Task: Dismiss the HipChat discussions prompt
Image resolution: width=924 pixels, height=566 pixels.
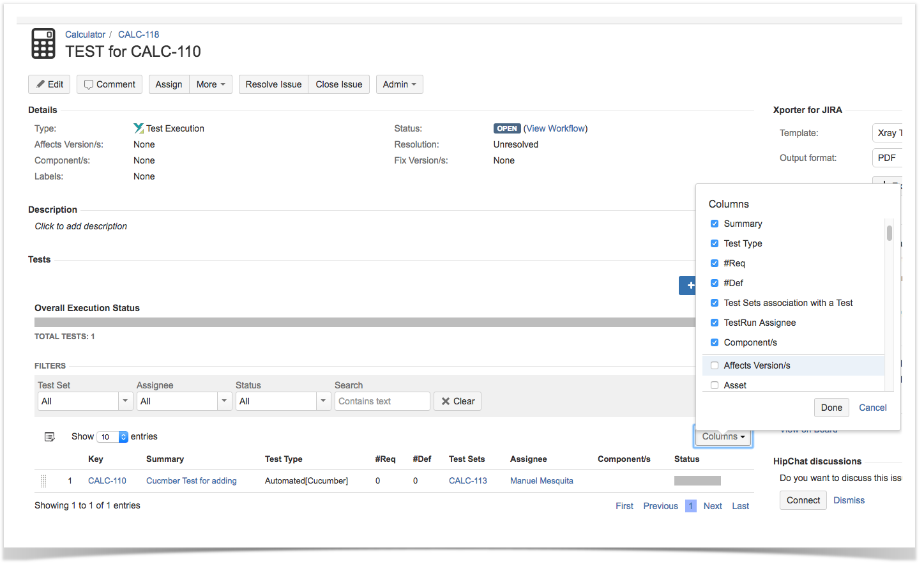Action: [849, 500]
